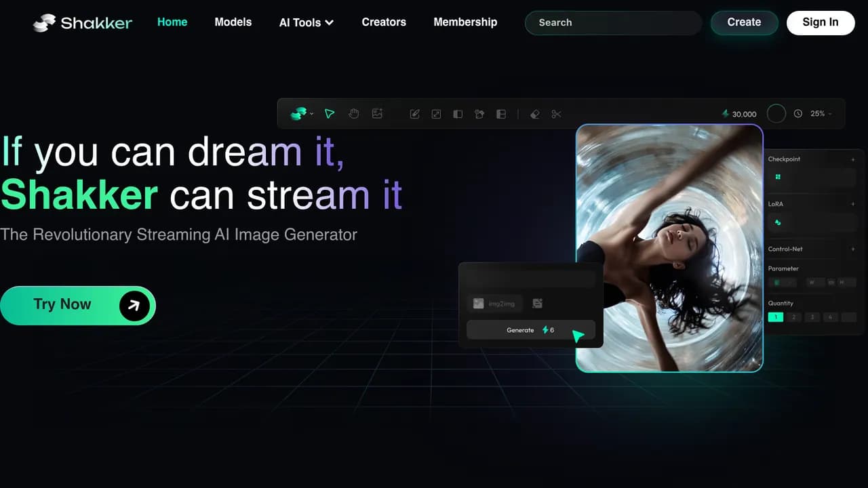Click the prompt text box above img2img
This screenshot has width=868, height=488.
coord(531,279)
